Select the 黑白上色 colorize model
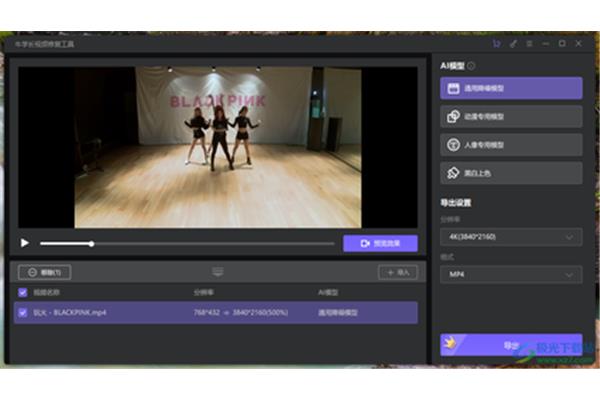This screenshot has width=600, height=400. point(511,173)
